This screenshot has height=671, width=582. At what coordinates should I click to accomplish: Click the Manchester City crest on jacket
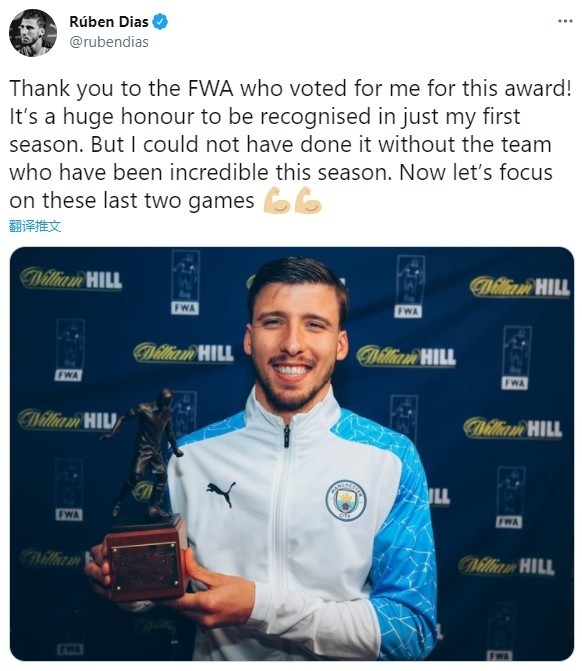[346, 500]
